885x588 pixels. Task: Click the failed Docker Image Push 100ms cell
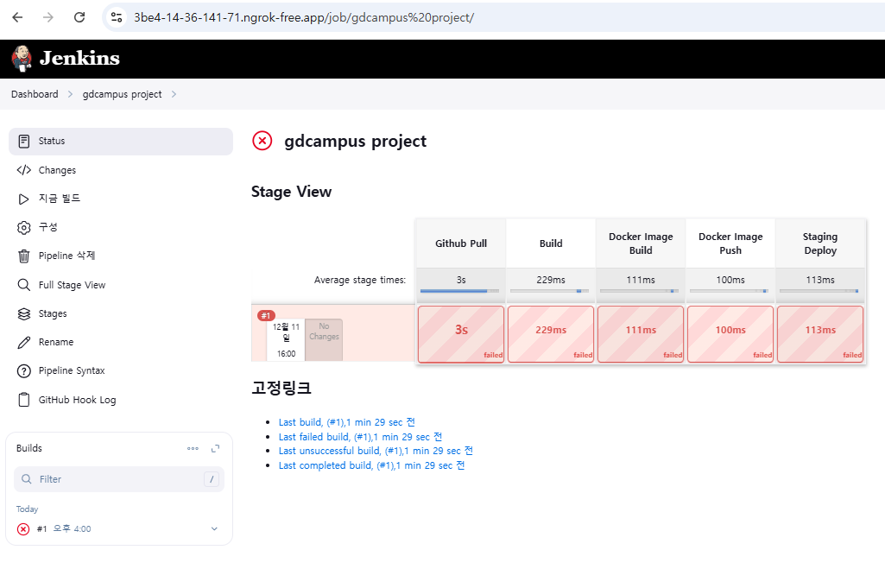pyautogui.click(x=730, y=334)
